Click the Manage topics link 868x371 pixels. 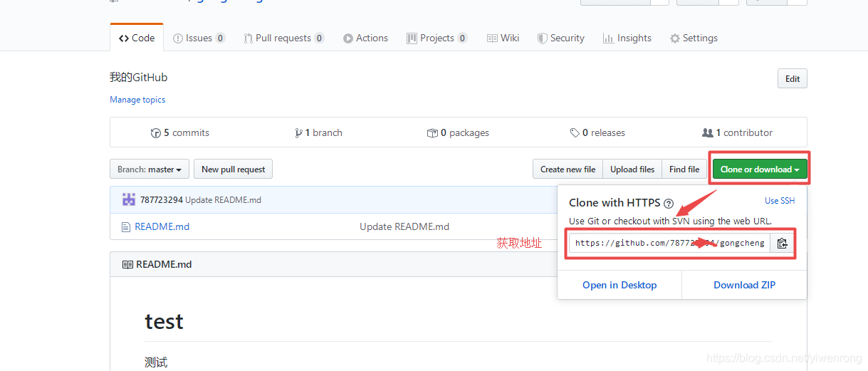click(137, 100)
